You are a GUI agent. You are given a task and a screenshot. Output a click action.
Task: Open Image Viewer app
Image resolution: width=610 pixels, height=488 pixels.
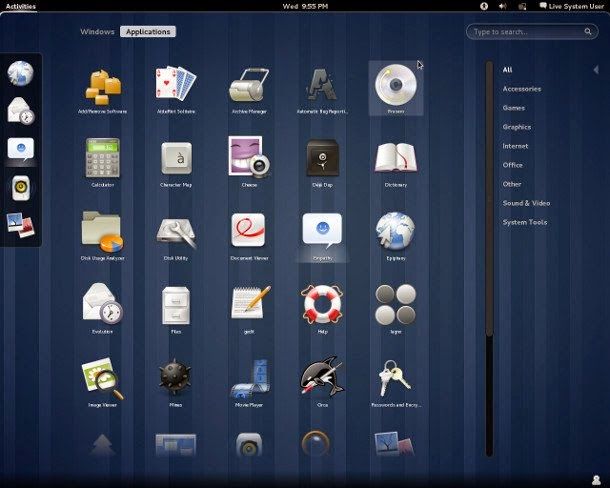(x=102, y=382)
